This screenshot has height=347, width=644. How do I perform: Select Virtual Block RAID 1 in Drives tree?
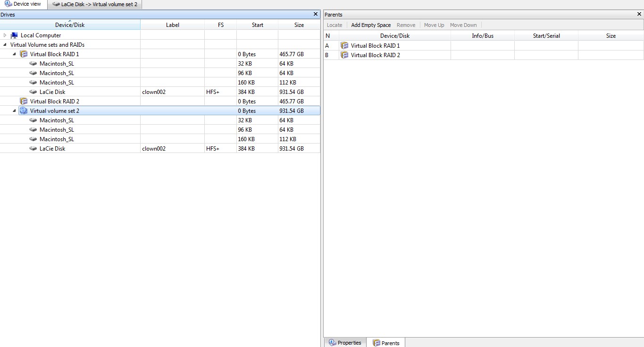54,54
